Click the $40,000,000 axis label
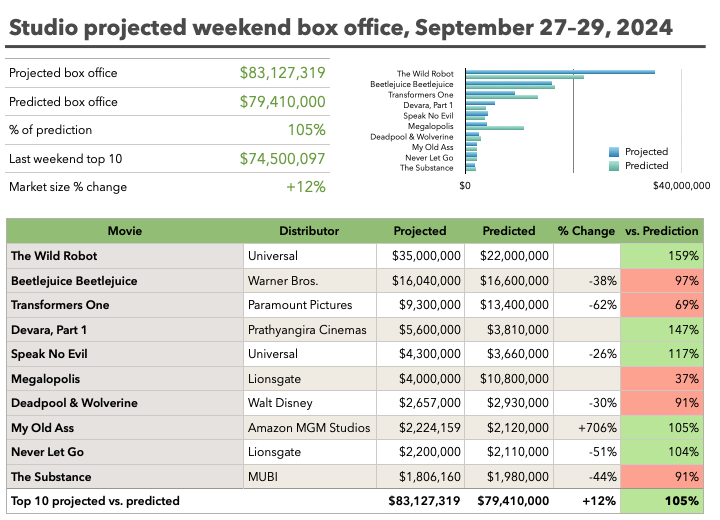 point(681,186)
